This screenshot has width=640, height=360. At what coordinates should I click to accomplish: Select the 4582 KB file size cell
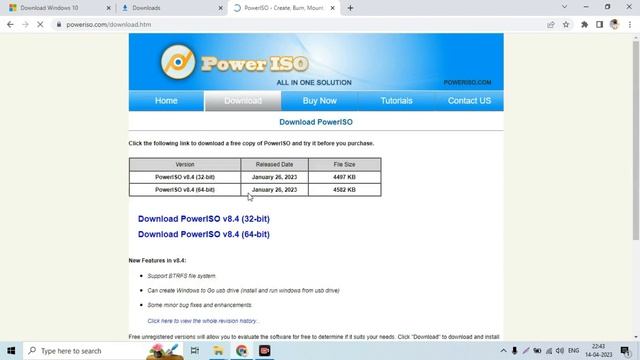tap(344, 190)
